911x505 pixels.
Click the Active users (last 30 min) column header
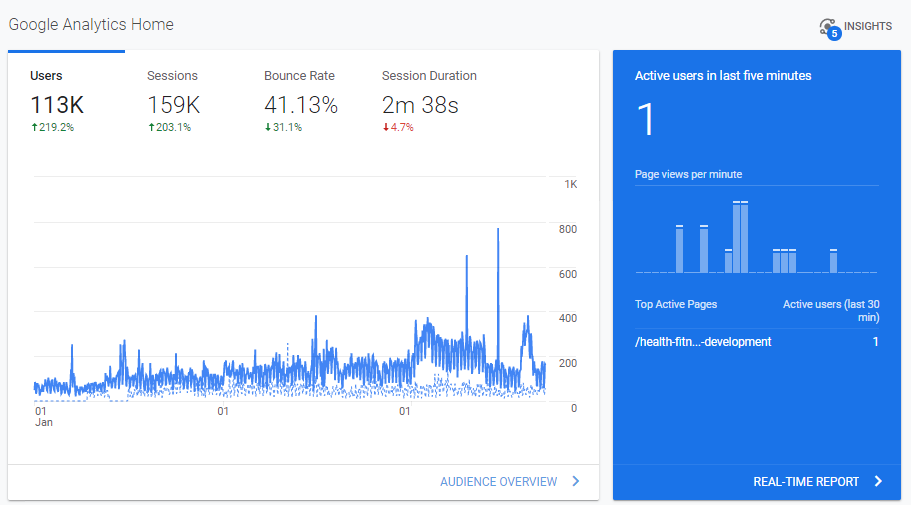point(831,310)
